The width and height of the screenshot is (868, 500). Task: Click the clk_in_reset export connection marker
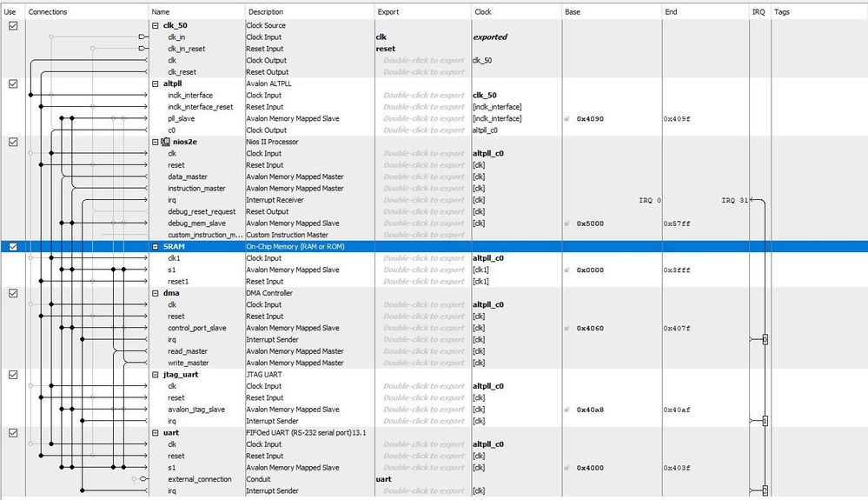pyautogui.click(x=142, y=49)
